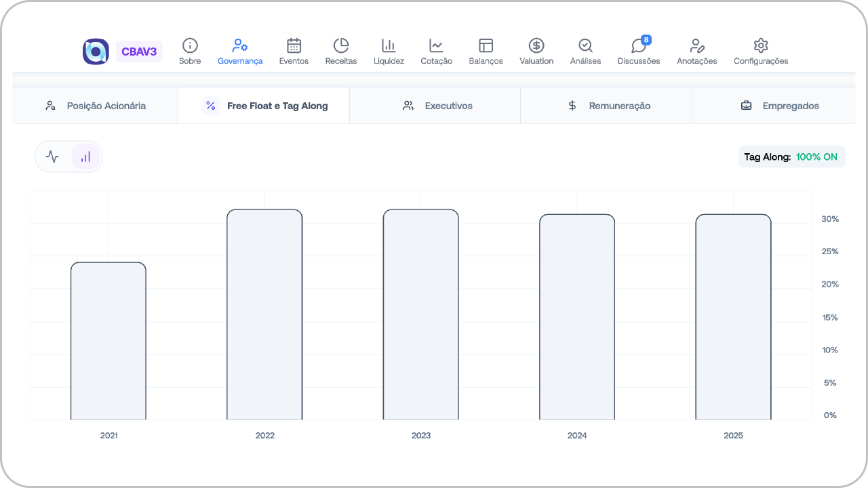
Task: Click the 25% y-axis label
Action: tap(830, 251)
